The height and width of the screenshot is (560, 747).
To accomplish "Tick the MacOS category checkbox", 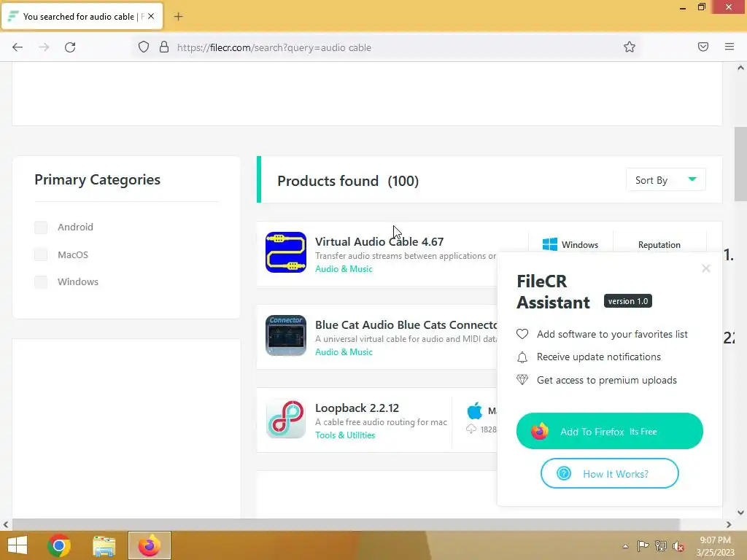I will tap(41, 254).
